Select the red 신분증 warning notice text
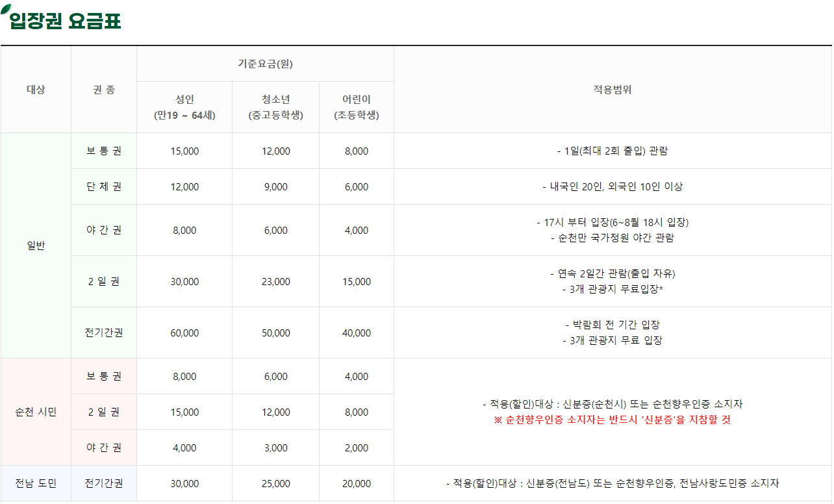This screenshot has width=834, height=504. click(613, 418)
